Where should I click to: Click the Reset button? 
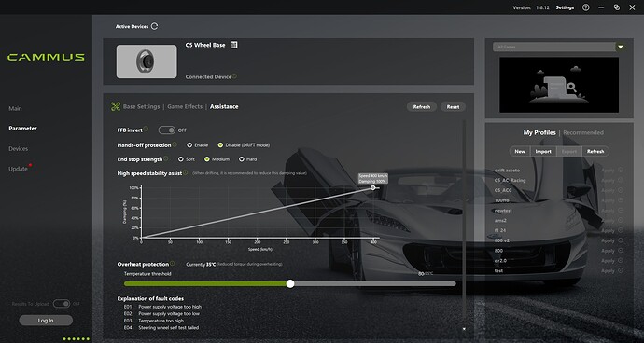point(453,106)
